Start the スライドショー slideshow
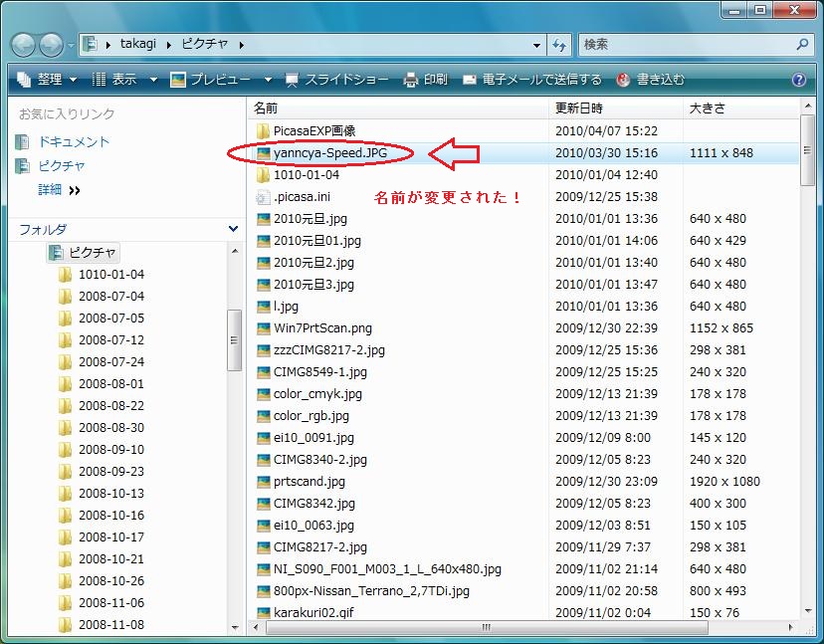Image resolution: width=824 pixels, height=644 pixels. (336, 80)
